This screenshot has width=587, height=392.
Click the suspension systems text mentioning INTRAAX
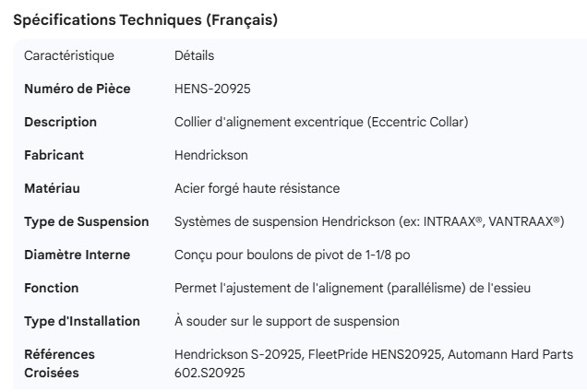point(368,221)
